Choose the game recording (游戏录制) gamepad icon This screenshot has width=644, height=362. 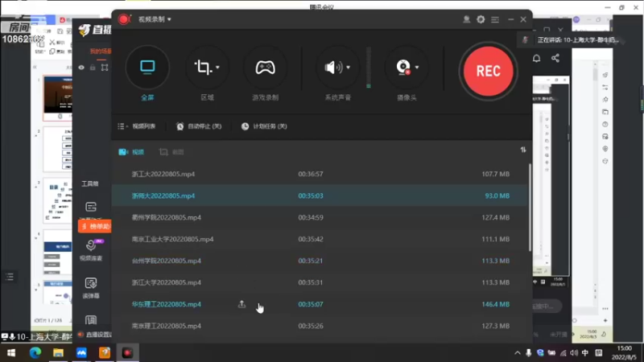coord(266,68)
